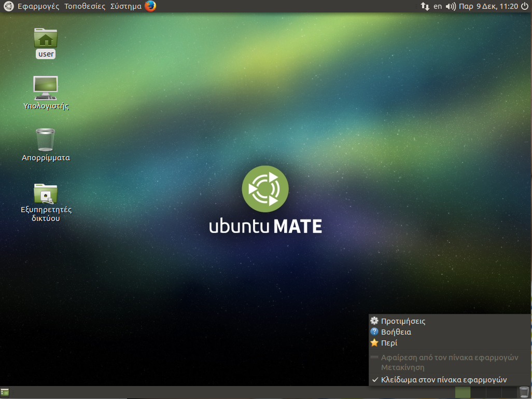Viewport: 532px width, 399px height.
Task: Open the Εξυπηρετητές δικτύου network servers icon
Action: 46,194
